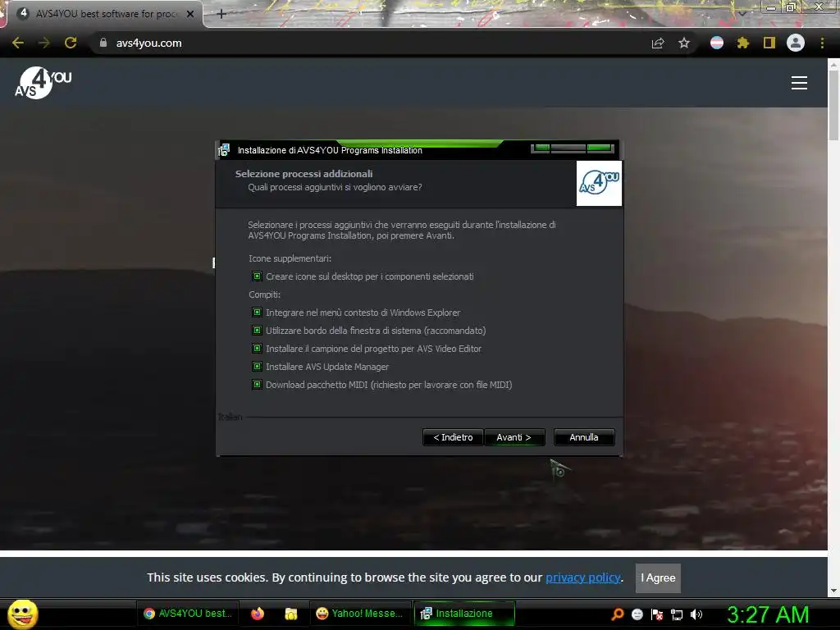This screenshot has height=630, width=840.
Task: Click the share page icon
Action: point(658,43)
